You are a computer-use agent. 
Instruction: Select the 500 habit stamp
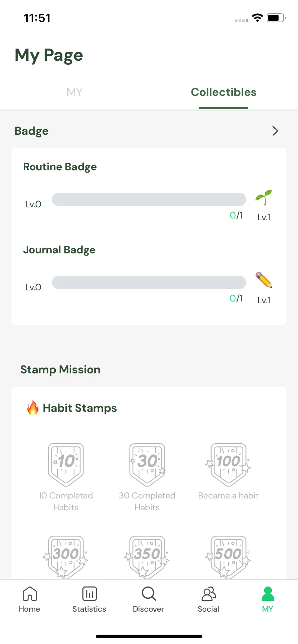(228, 557)
